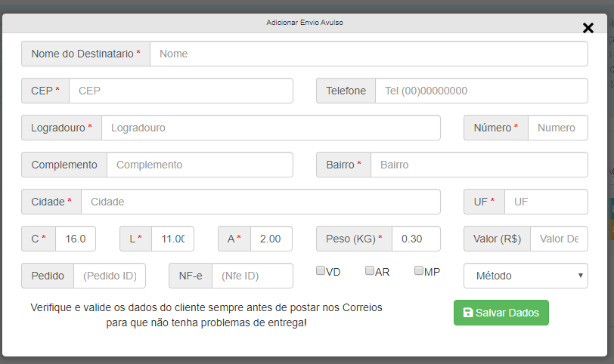Click the Número input field
The width and height of the screenshot is (614, 364).
pos(557,128)
